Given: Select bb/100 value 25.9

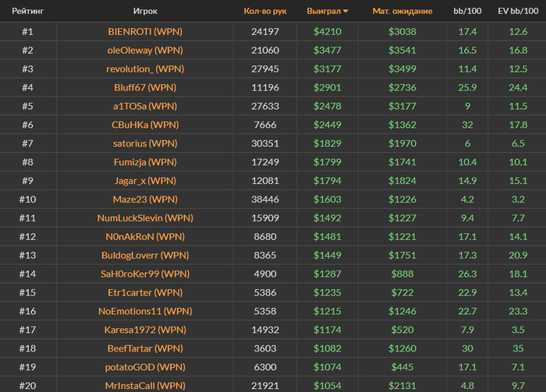Looking at the screenshot, I should pos(467,87).
